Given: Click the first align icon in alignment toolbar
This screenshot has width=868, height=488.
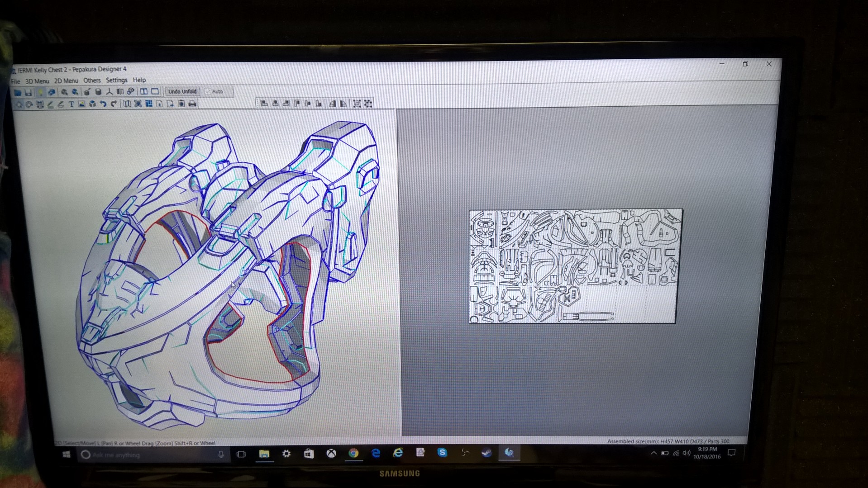Looking at the screenshot, I should coord(264,104).
